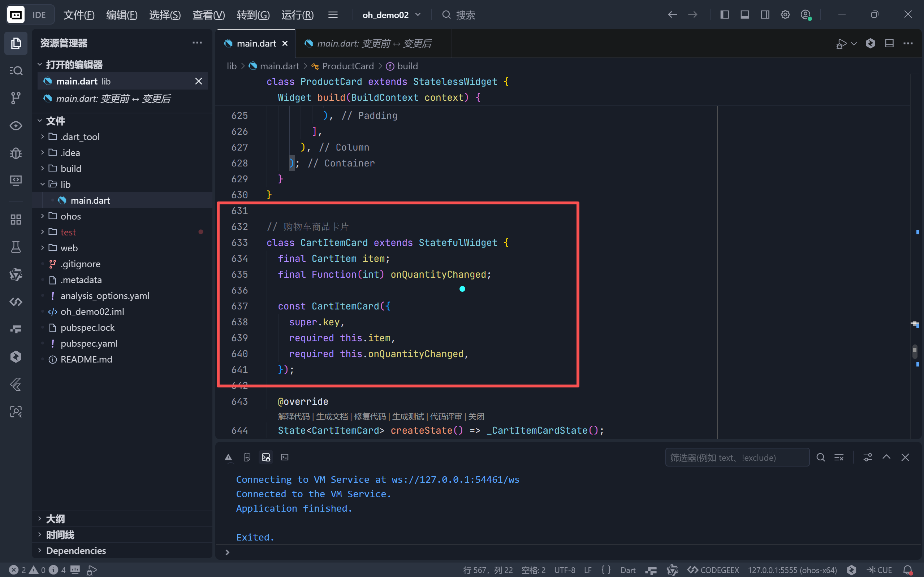Click the run and debug icon in editor toolbar

pos(841,43)
